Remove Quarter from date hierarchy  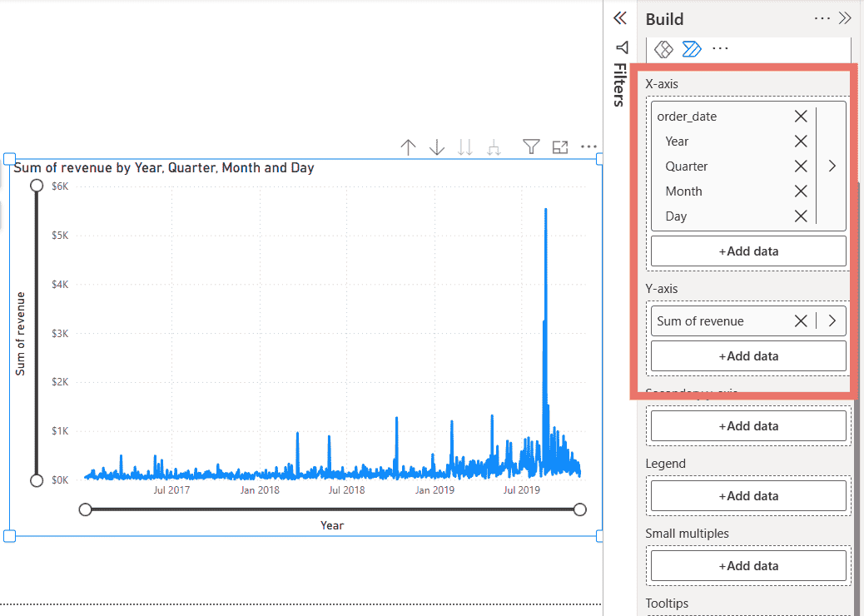click(x=801, y=166)
